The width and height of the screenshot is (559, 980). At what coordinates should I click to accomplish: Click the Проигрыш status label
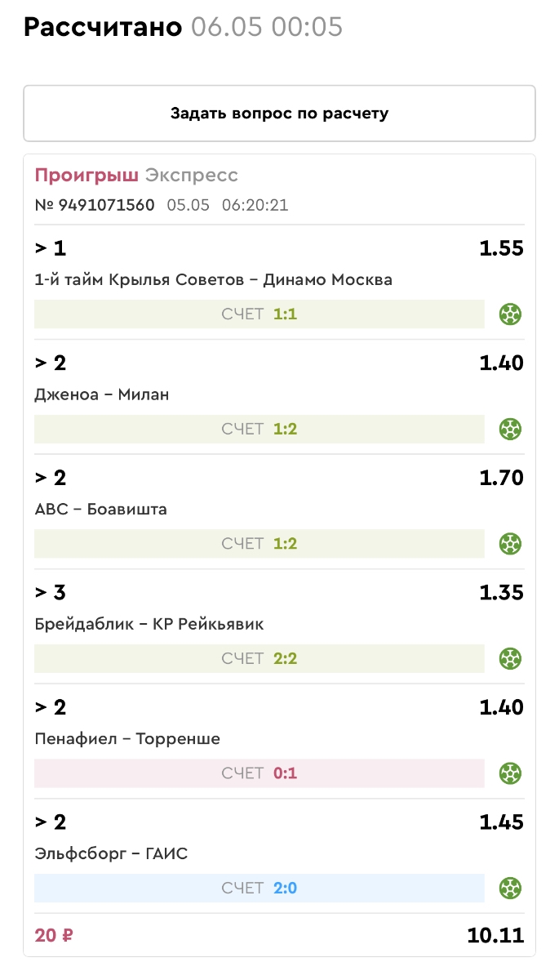[87, 176]
